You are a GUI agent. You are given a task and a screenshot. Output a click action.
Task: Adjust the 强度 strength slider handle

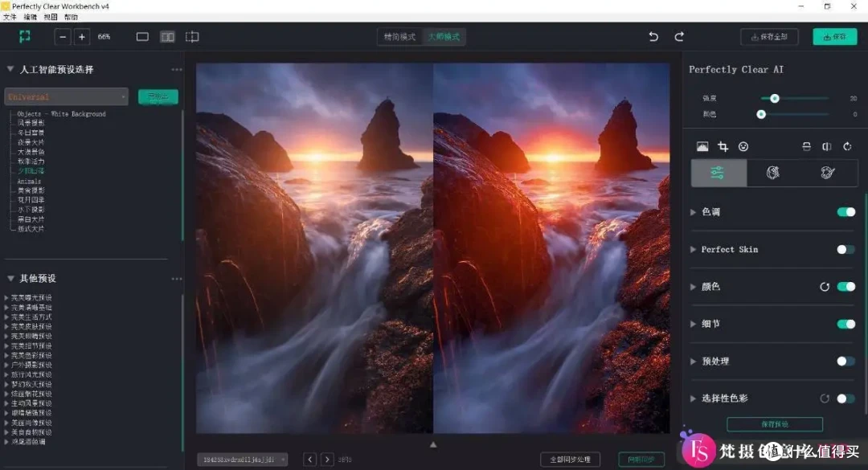(775, 99)
